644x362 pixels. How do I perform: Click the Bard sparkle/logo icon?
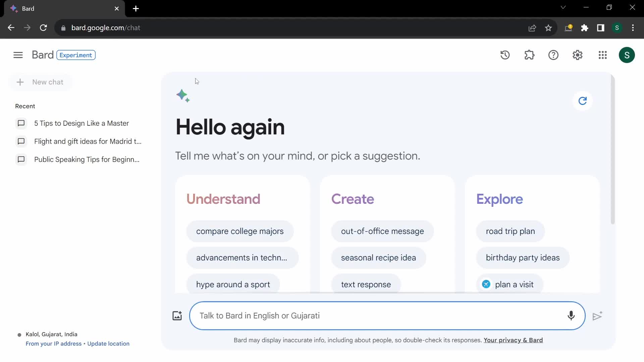click(x=183, y=95)
